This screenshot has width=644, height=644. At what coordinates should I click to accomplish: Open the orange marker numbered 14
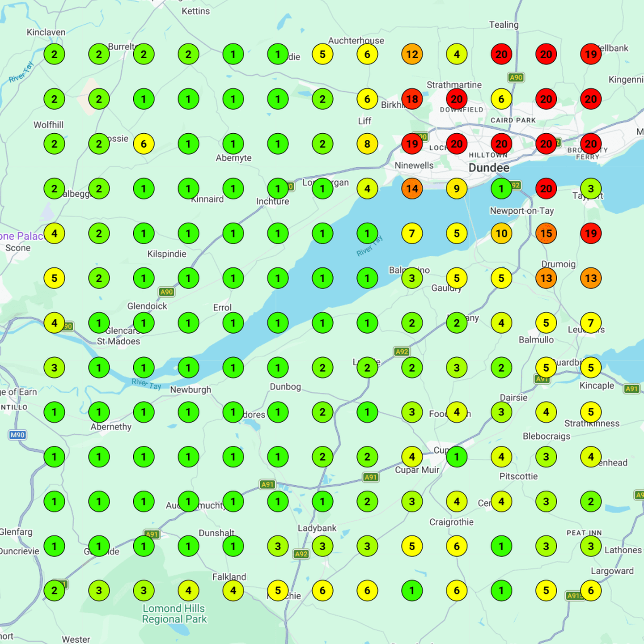pos(412,189)
